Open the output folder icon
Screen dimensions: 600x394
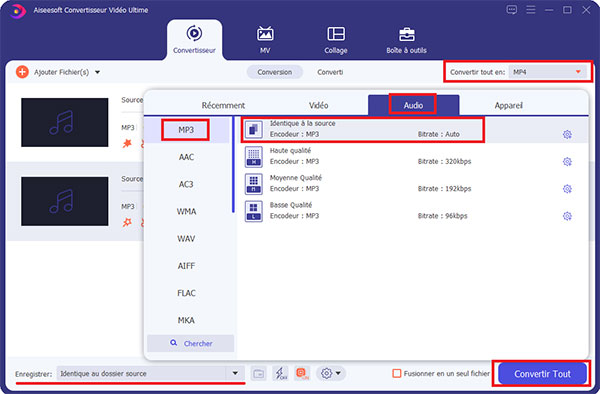tap(259, 373)
